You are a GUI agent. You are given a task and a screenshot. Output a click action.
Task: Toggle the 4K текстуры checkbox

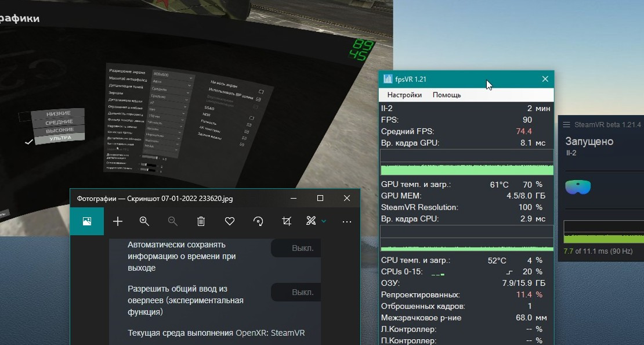click(244, 138)
